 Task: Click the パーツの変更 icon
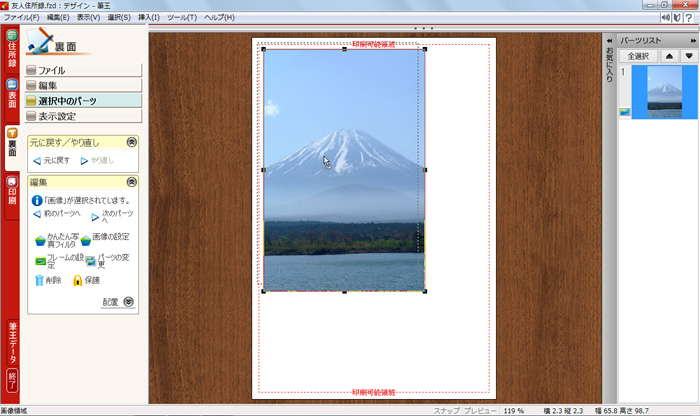click(91, 260)
